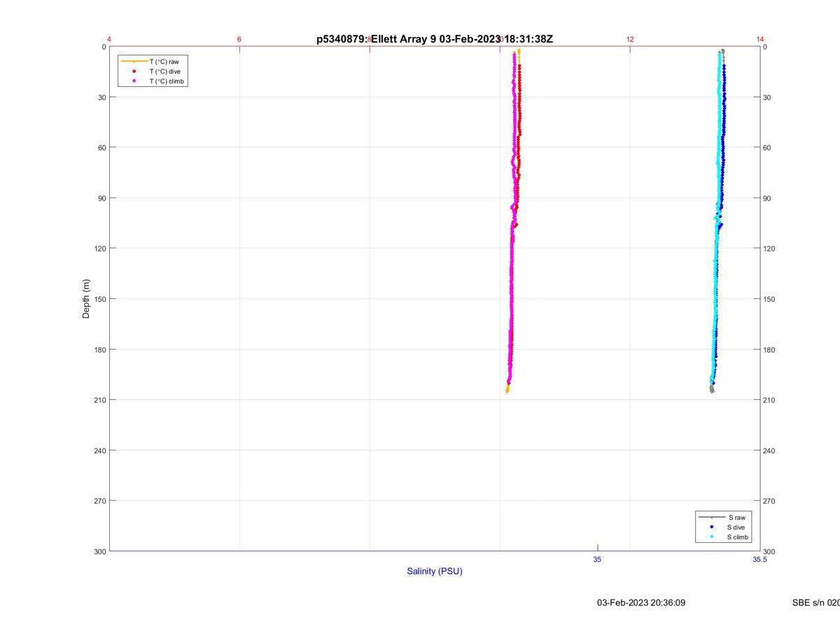The height and width of the screenshot is (620, 840).
Task: Click the magenta dot marker for T climb
Action: point(134,81)
